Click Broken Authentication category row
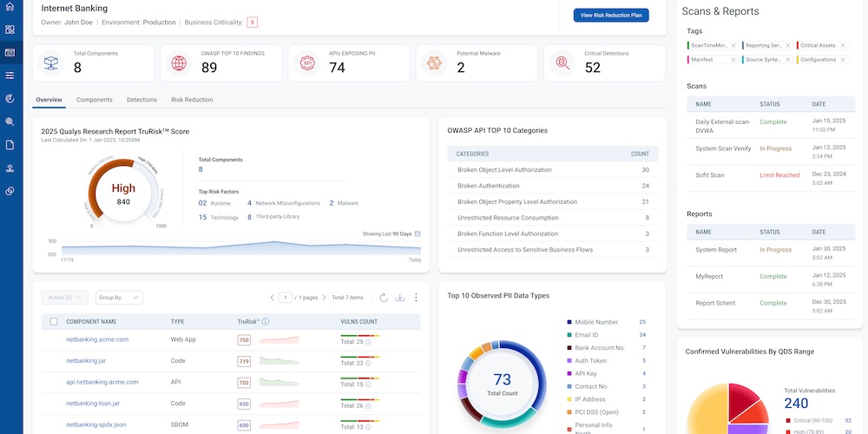868x434 pixels. (552, 186)
